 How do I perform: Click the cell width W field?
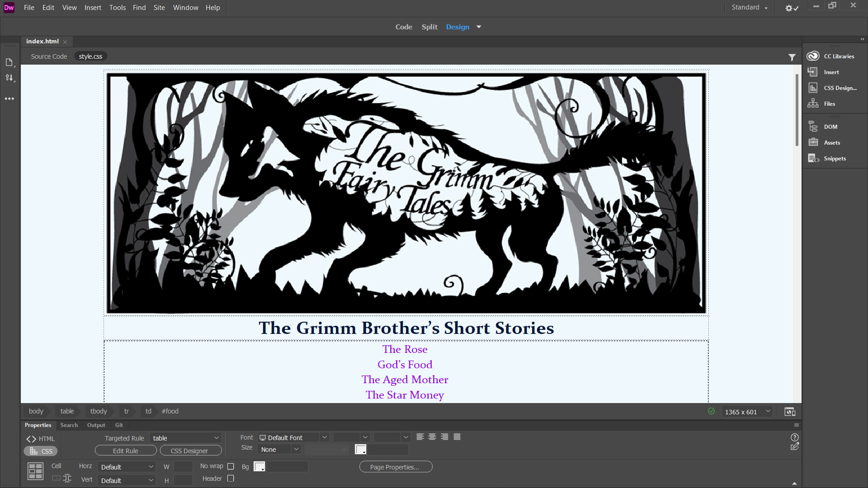[x=183, y=467]
